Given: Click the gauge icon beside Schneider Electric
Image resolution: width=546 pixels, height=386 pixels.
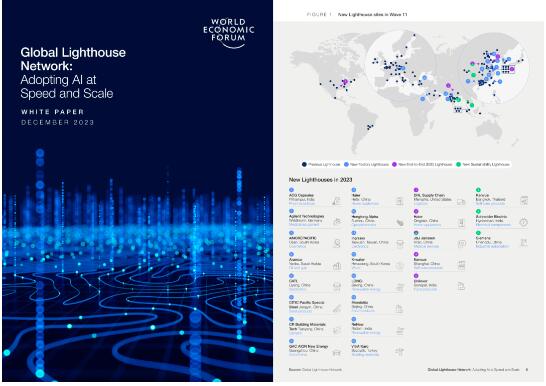Looking at the screenshot, I should pos(524,222).
